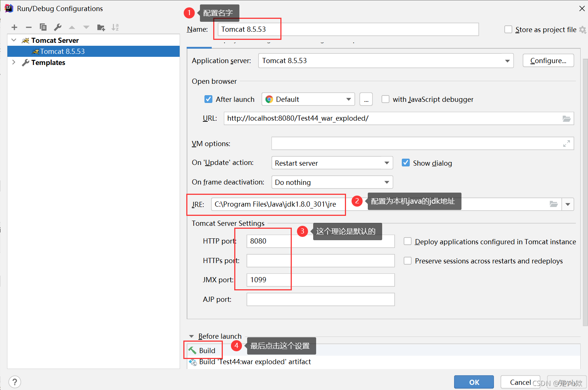Screen dimensions: 588x390
Task: Open help question mark button
Action: pyautogui.click(x=15, y=382)
